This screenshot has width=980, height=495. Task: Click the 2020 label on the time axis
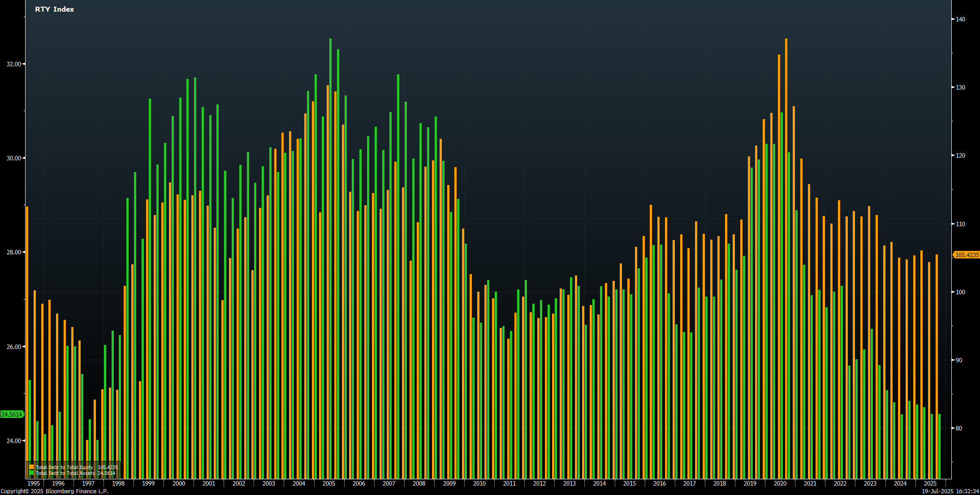point(780,484)
